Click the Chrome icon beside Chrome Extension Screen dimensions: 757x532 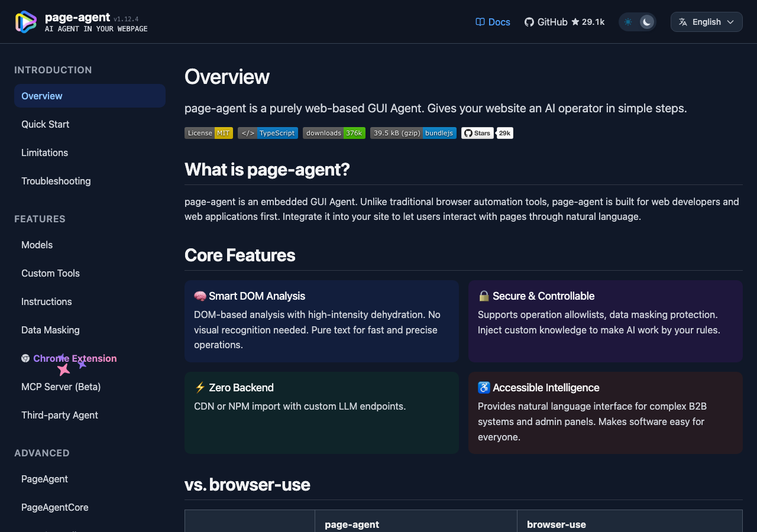click(25, 358)
